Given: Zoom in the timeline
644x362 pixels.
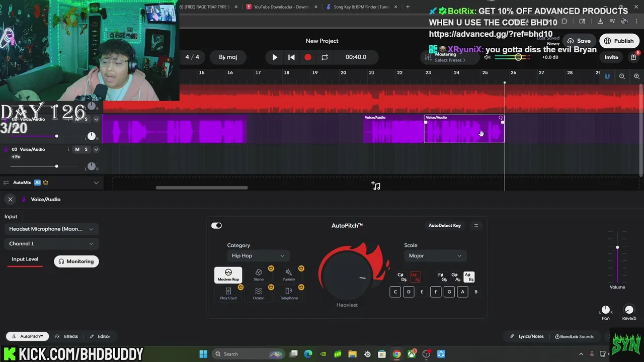Looking at the screenshot, I should [x=636, y=76].
